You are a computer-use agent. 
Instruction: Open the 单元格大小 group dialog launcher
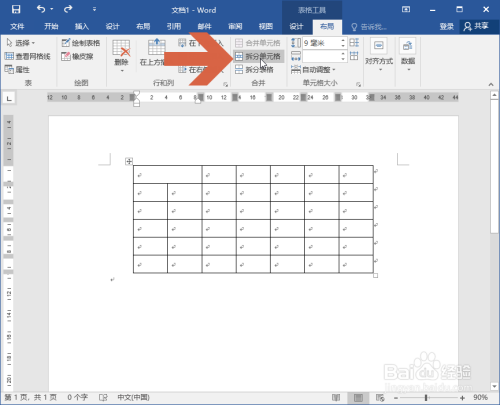[x=358, y=85]
